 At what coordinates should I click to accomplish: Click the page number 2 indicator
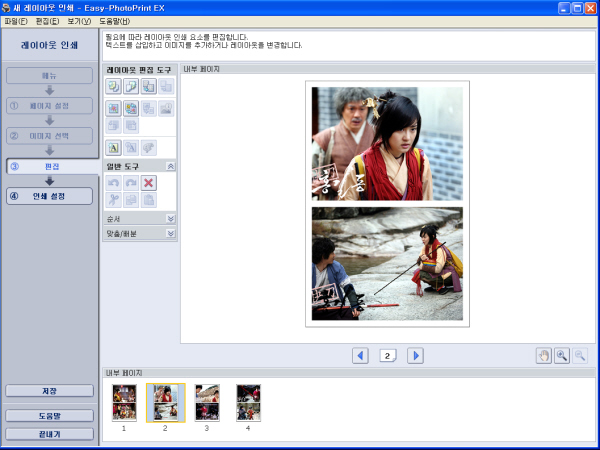(x=388, y=356)
